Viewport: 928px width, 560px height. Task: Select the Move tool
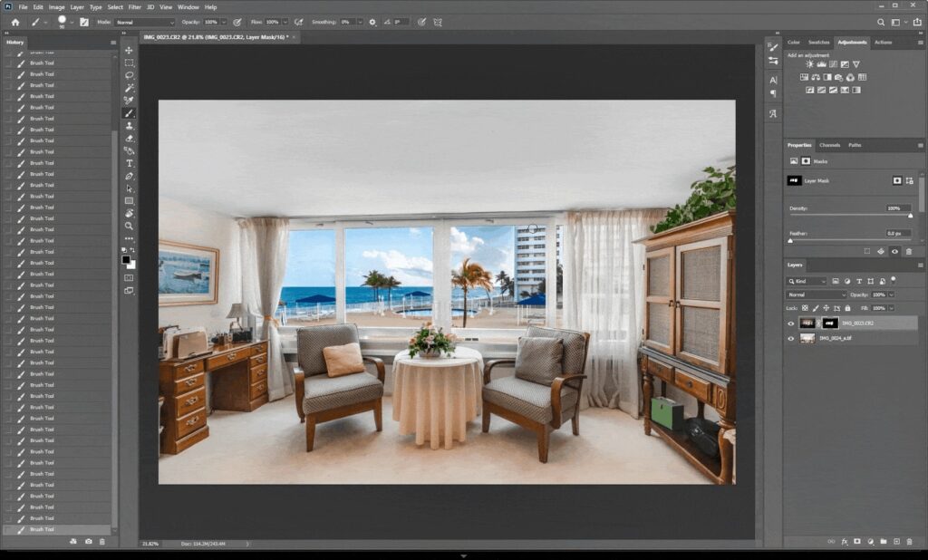coord(130,51)
